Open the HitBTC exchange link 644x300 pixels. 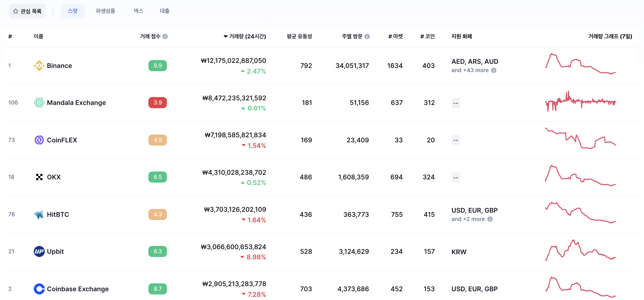coord(58,215)
